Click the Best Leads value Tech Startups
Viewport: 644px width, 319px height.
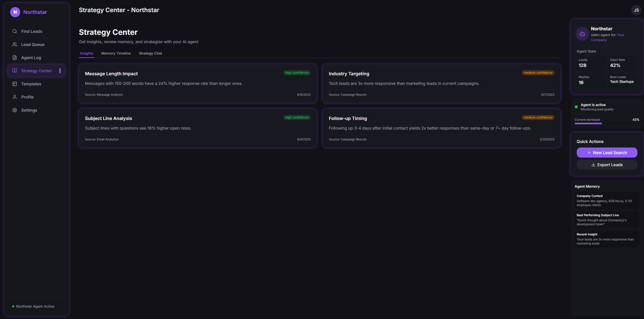coord(622,82)
